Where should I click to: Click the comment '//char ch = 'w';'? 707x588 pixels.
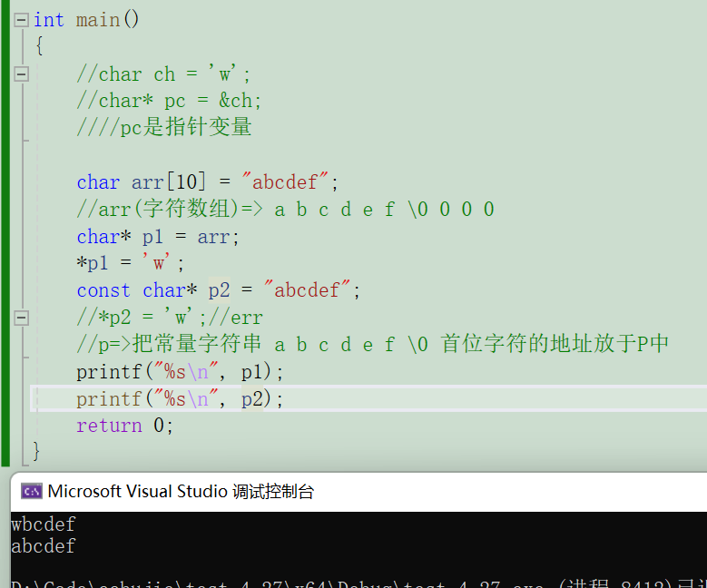point(163,73)
